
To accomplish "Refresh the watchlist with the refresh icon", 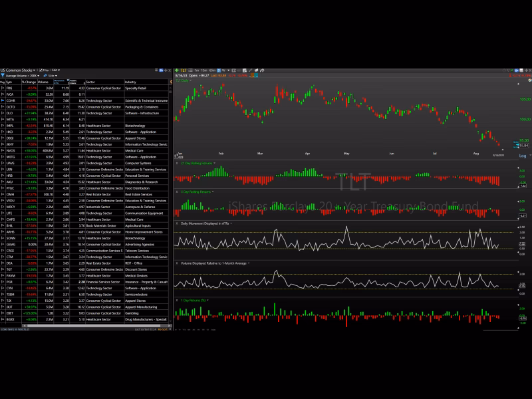I will tap(45, 75).
